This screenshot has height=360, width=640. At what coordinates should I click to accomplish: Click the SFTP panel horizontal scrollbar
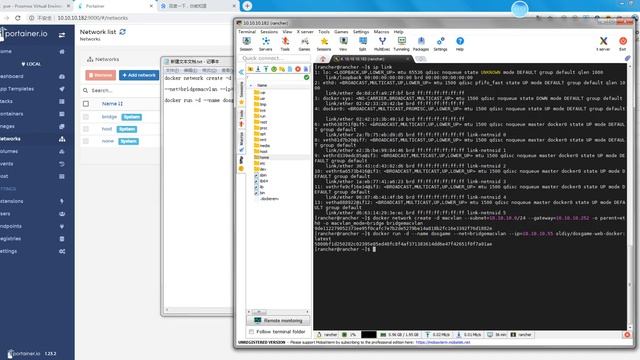tap(278, 312)
